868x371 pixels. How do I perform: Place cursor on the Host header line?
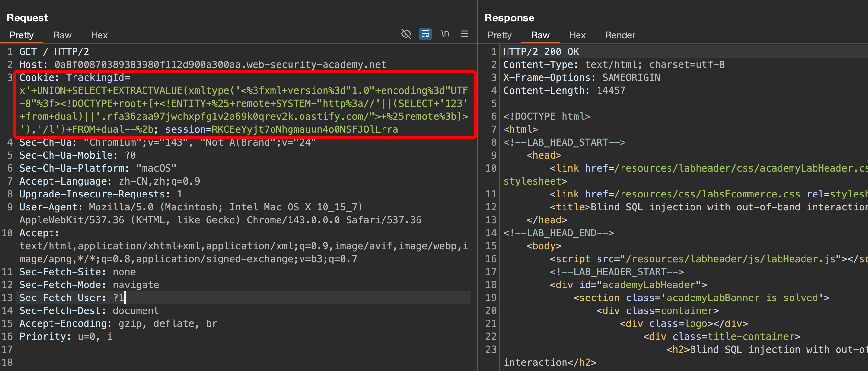point(202,65)
